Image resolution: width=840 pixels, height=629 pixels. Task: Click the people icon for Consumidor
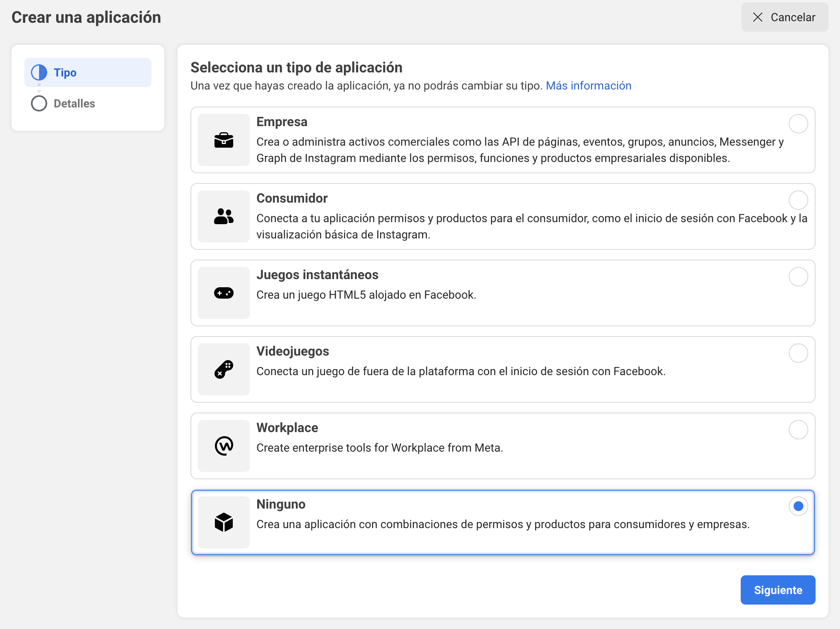point(224,216)
